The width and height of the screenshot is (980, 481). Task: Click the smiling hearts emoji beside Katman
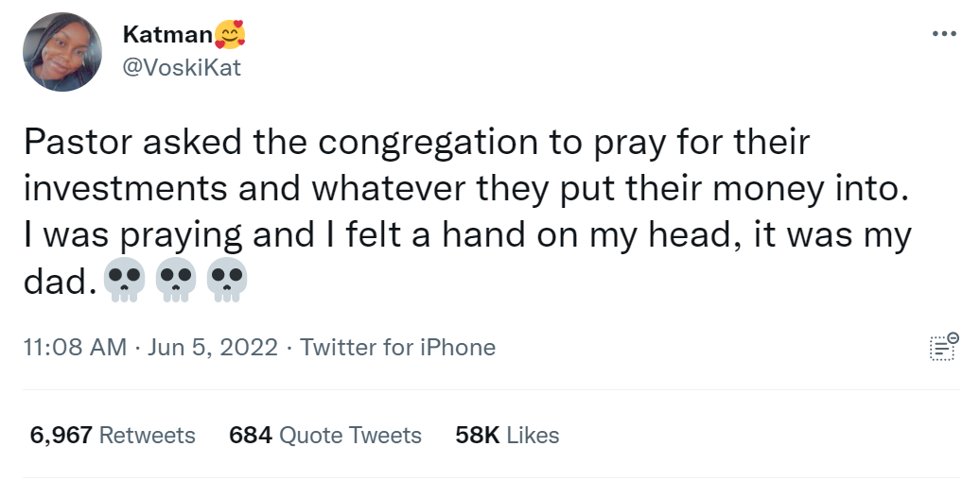[230, 35]
